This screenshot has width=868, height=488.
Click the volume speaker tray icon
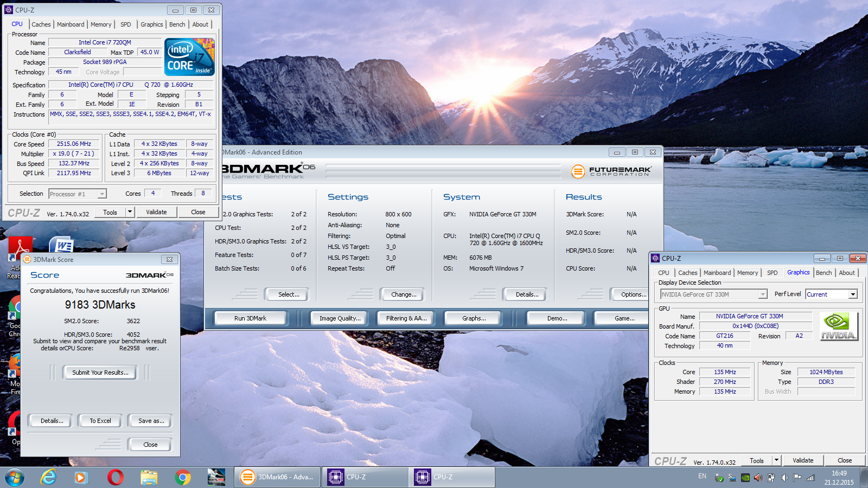[x=784, y=478]
